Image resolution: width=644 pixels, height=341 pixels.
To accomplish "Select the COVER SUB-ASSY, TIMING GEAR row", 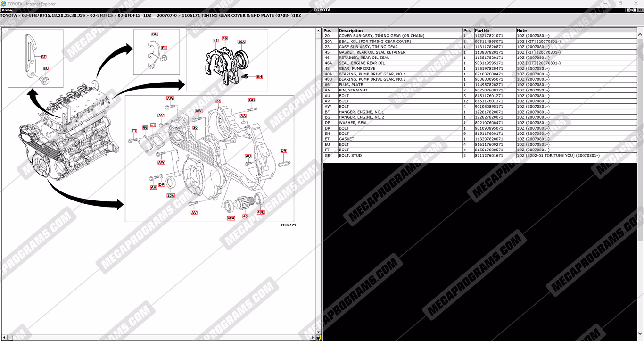I will tap(381, 36).
